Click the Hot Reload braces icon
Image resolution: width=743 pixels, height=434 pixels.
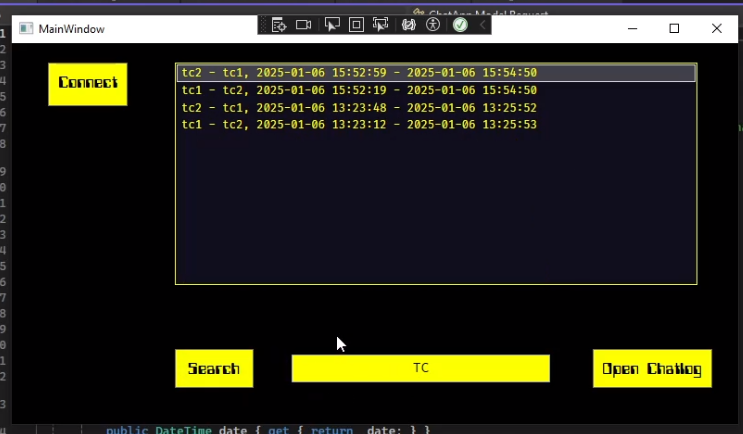tap(408, 25)
